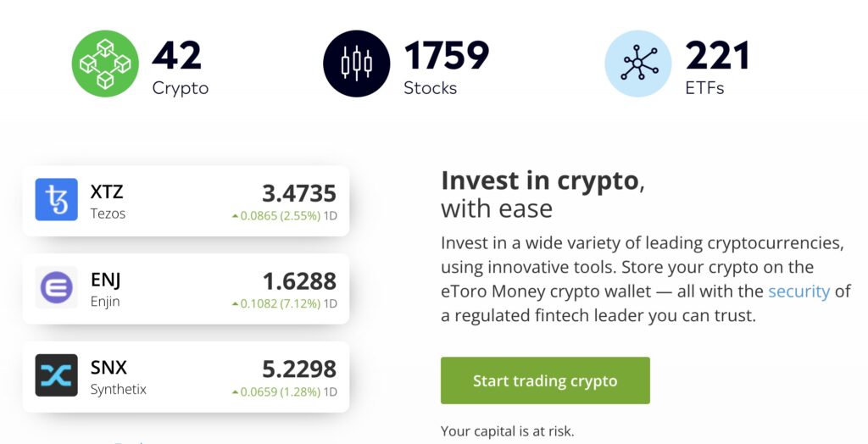Click the dark Stocks candlestick icon

(x=356, y=64)
